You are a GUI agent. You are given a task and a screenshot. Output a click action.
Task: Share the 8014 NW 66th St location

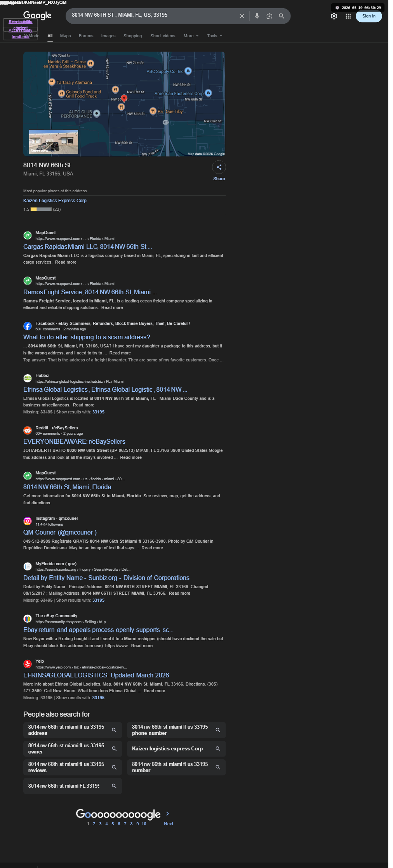coord(219,167)
